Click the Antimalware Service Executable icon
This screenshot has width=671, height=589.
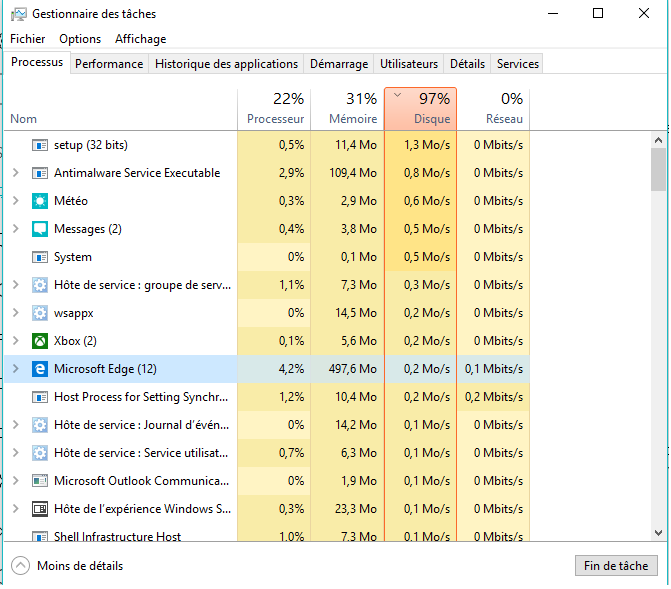[40, 173]
